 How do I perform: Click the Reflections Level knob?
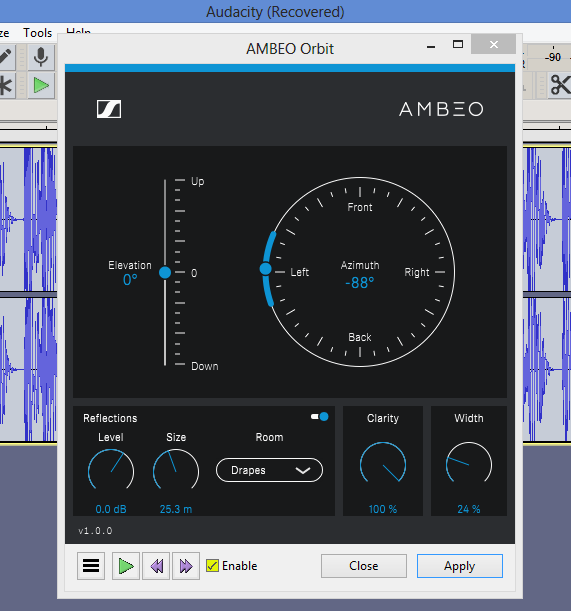(x=111, y=471)
